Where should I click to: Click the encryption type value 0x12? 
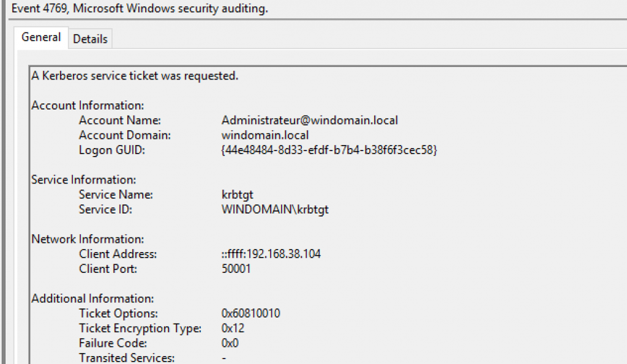(x=232, y=329)
